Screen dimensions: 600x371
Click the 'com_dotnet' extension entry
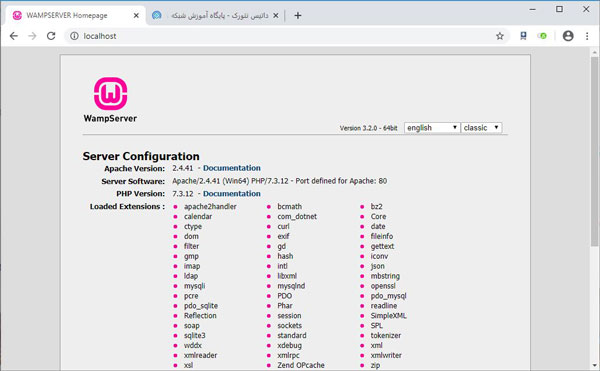tap(297, 216)
